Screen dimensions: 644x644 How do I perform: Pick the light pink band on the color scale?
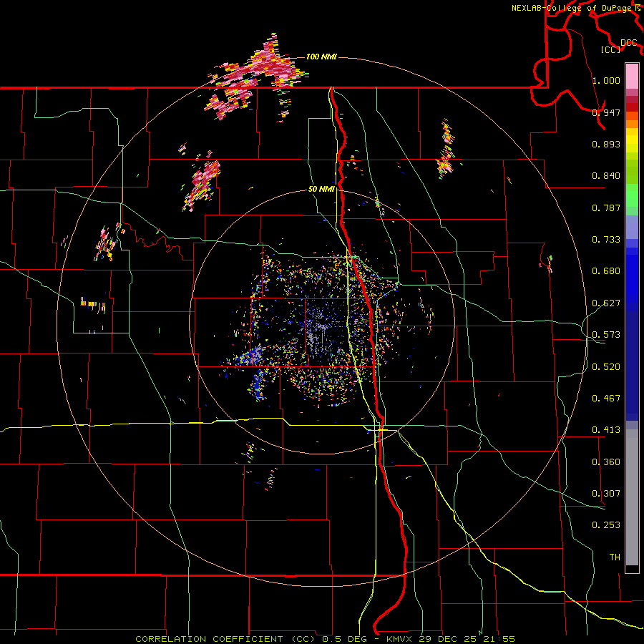632,77
